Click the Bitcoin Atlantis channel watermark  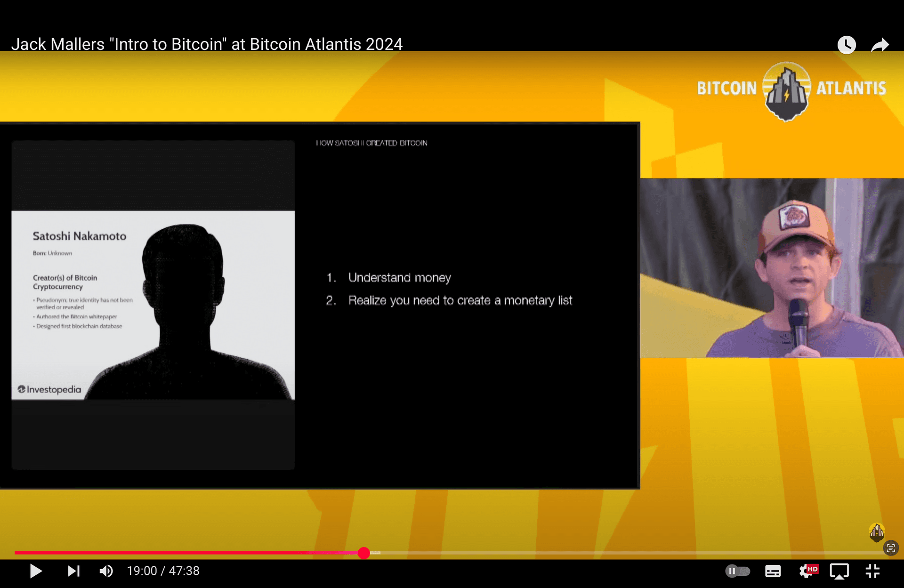pos(877,532)
